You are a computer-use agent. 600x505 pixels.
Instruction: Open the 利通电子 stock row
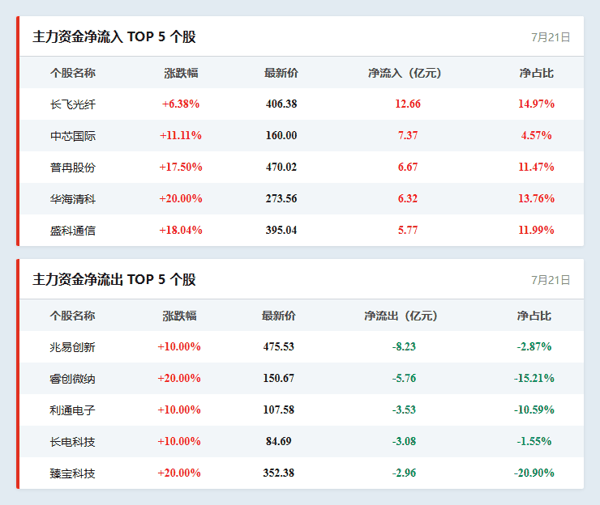[302, 410]
